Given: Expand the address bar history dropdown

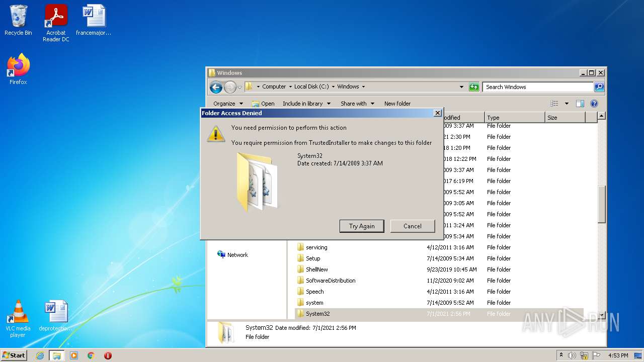Looking at the screenshot, I should 461,87.
